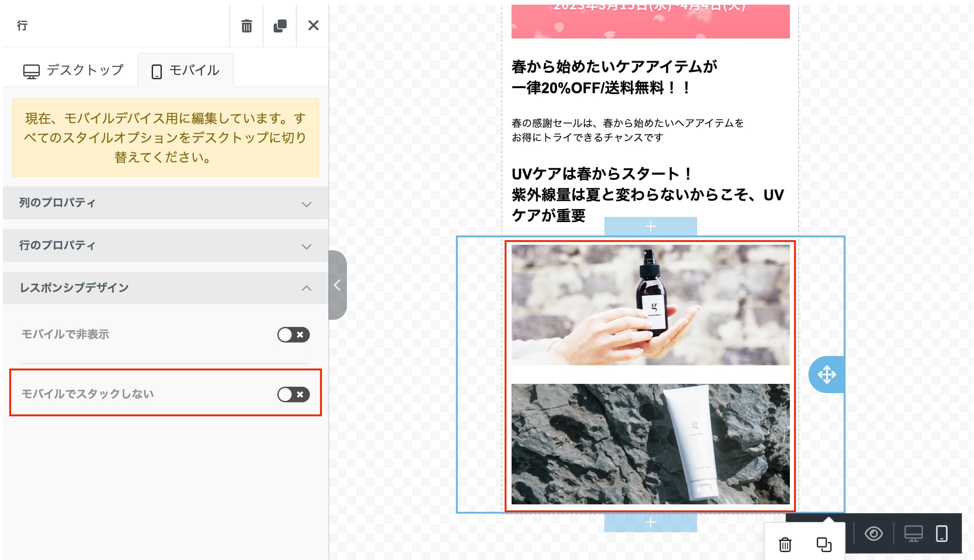
Task: Toggle モバイルで非表示 switch
Action: [x=293, y=335]
